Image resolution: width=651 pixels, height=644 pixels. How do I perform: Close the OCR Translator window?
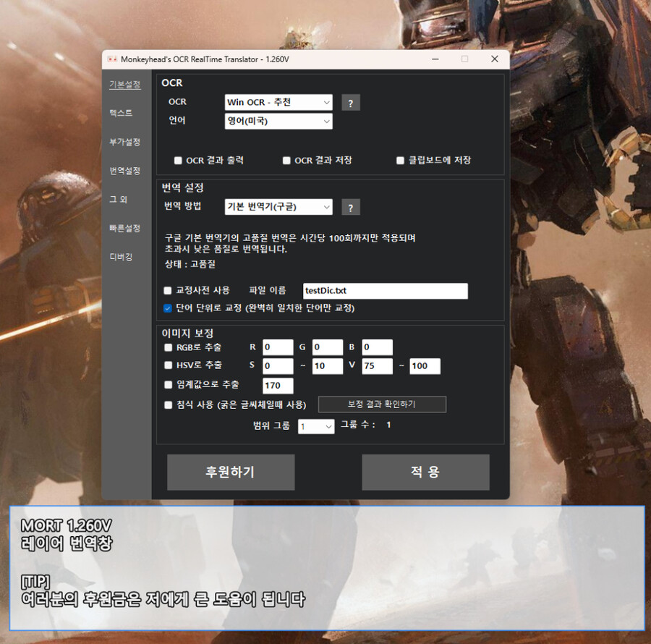[495, 59]
